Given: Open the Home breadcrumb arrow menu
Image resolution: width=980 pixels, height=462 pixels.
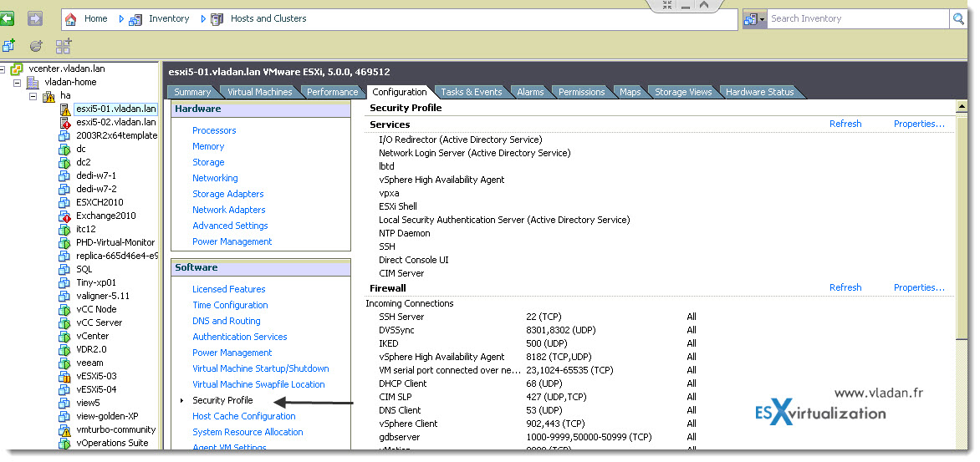Looking at the screenshot, I should click(x=122, y=19).
